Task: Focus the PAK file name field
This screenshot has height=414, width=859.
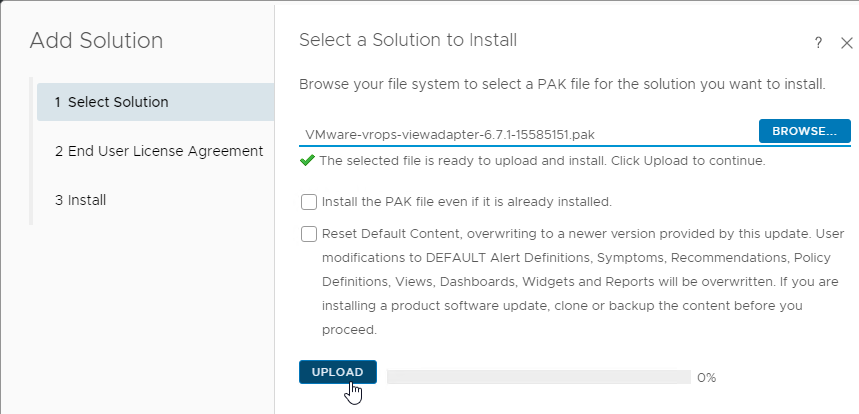Action: point(528,134)
